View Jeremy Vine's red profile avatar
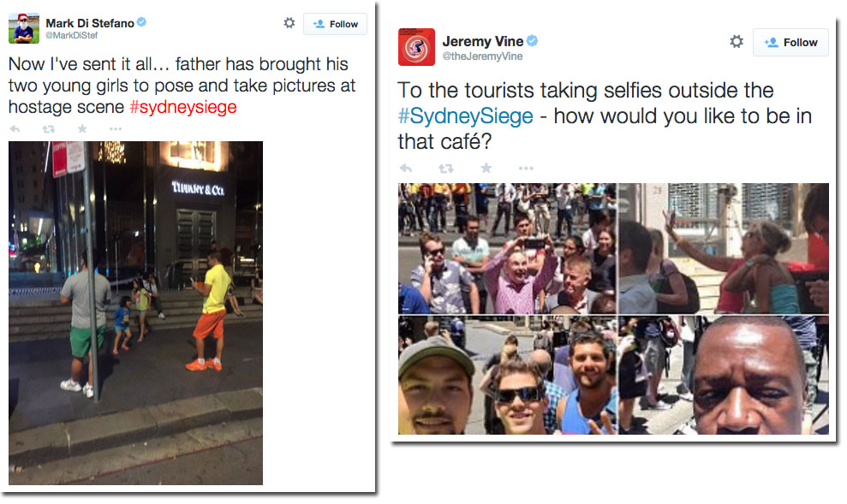847x504 pixels. [416, 47]
